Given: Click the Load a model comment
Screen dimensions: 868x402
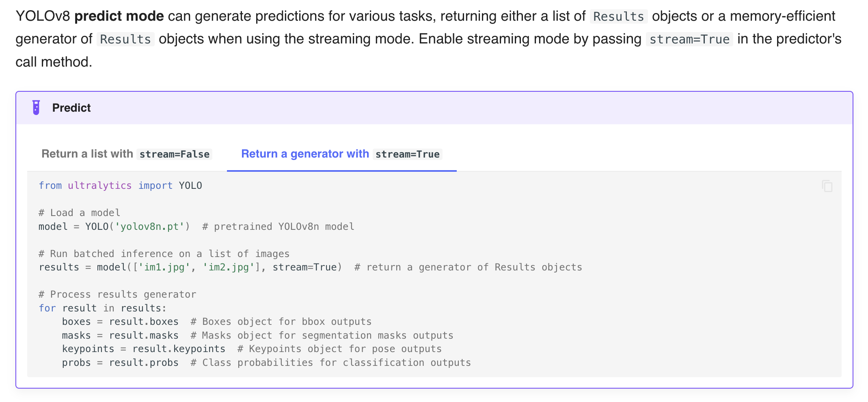Looking at the screenshot, I should (x=79, y=213).
